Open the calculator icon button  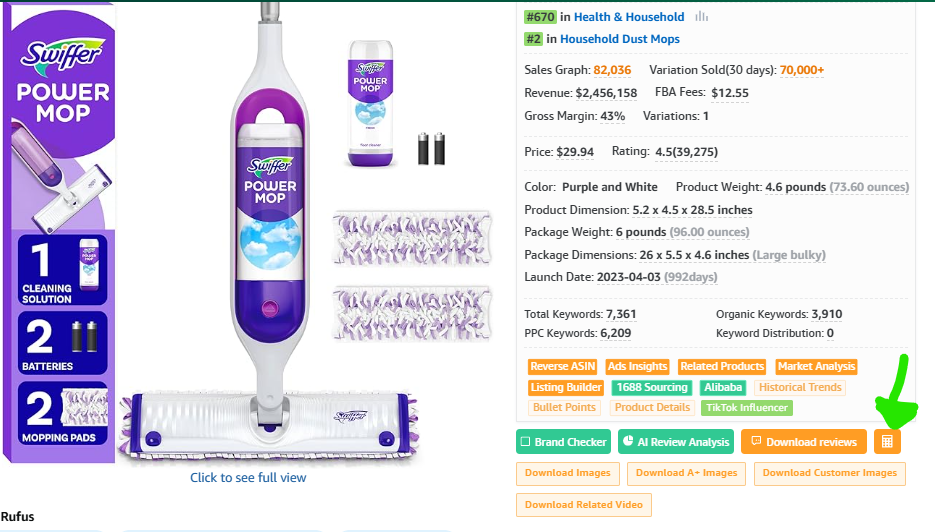(x=886, y=442)
